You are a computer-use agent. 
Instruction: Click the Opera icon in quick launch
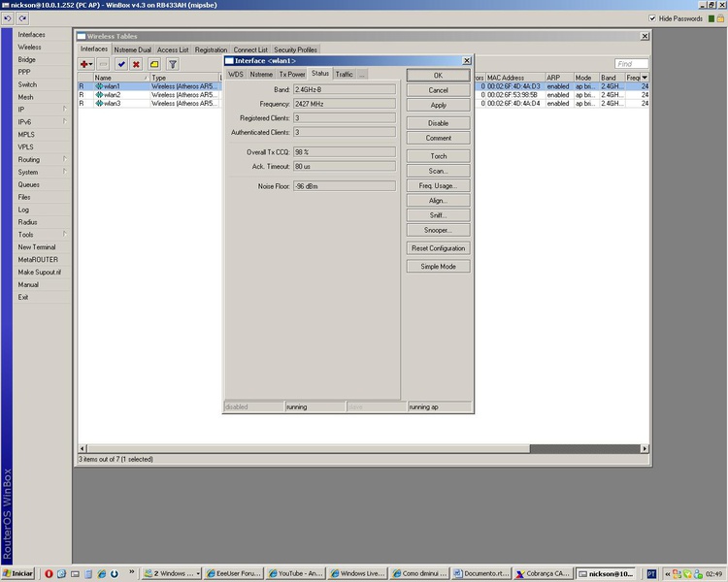point(49,573)
